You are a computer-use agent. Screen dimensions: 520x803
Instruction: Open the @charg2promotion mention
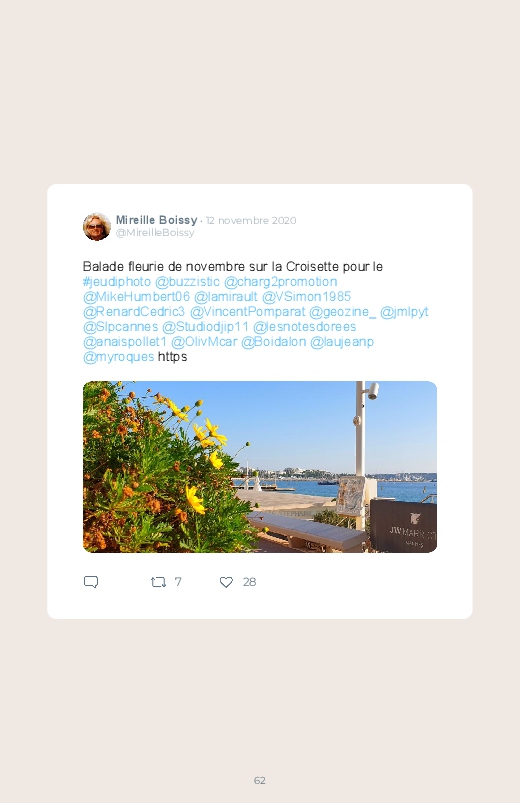(280, 282)
